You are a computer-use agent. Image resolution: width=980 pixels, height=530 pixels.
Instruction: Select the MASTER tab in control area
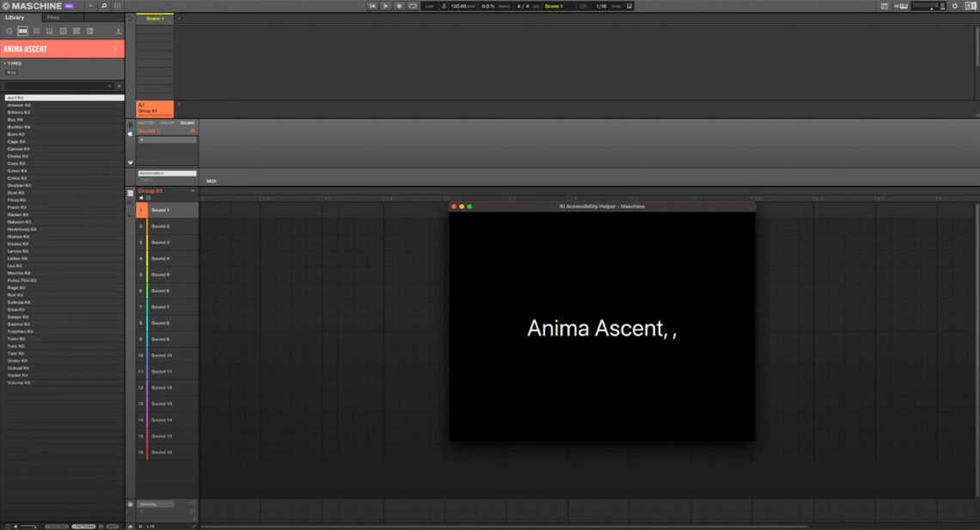[146, 123]
